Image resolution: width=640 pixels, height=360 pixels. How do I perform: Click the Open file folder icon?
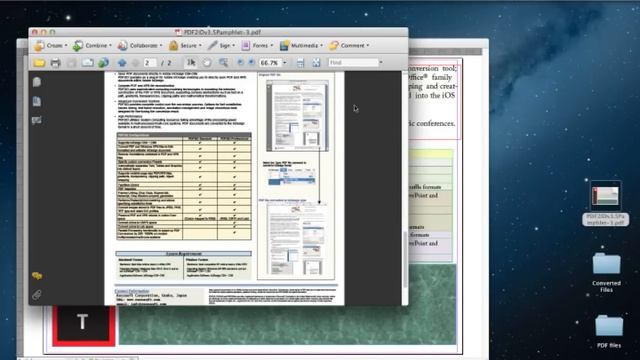tap(39, 62)
